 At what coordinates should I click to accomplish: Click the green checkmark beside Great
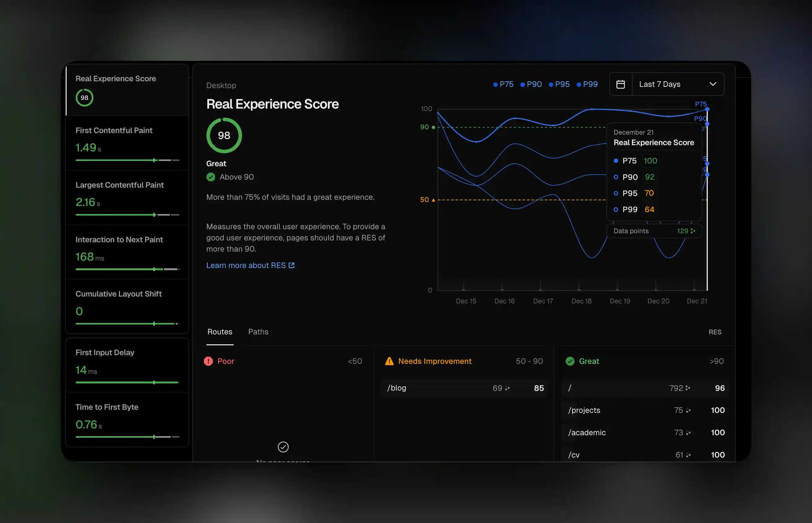(570, 361)
